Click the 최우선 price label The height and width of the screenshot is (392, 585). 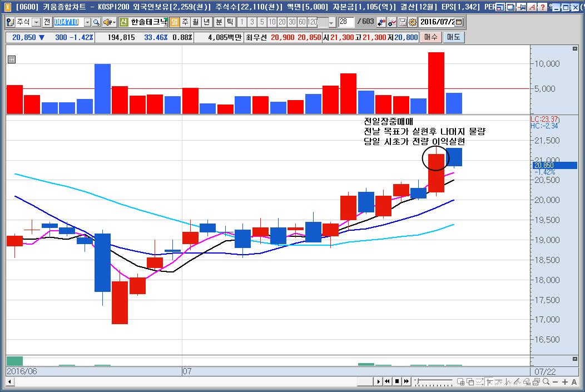click(256, 37)
